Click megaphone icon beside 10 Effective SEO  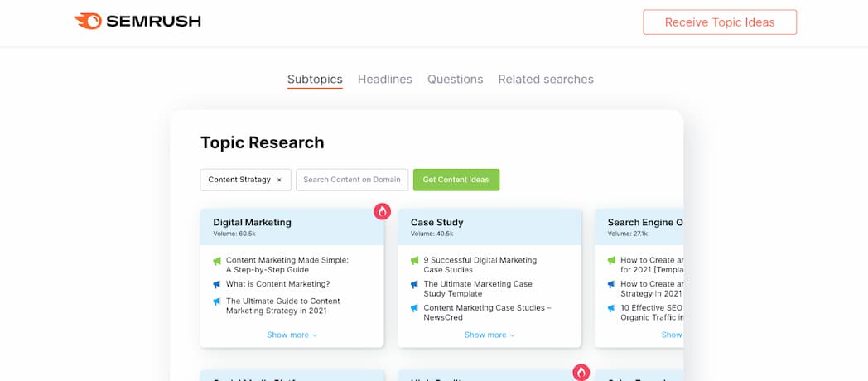click(612, 308)
